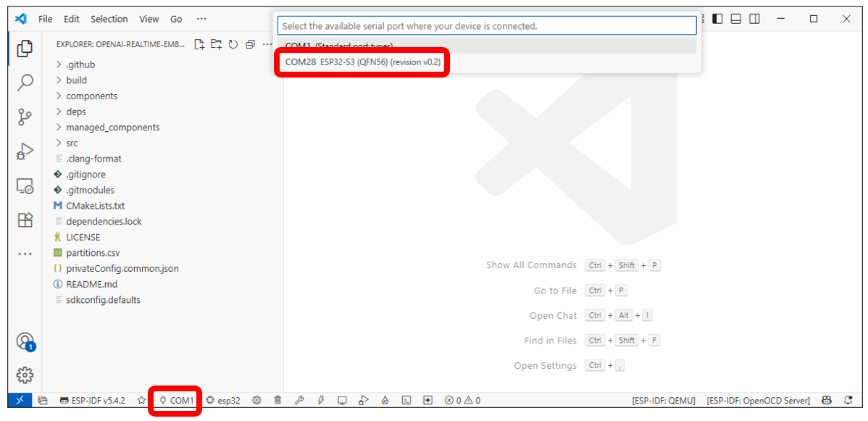
Task: Open the Edit menu
Action: coord(72,19)
